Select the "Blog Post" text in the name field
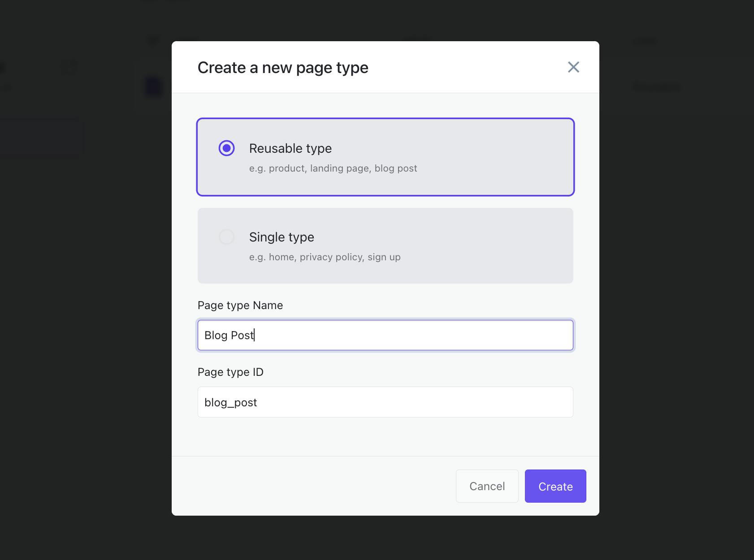754x560 pixels. (x=229, y=335)
